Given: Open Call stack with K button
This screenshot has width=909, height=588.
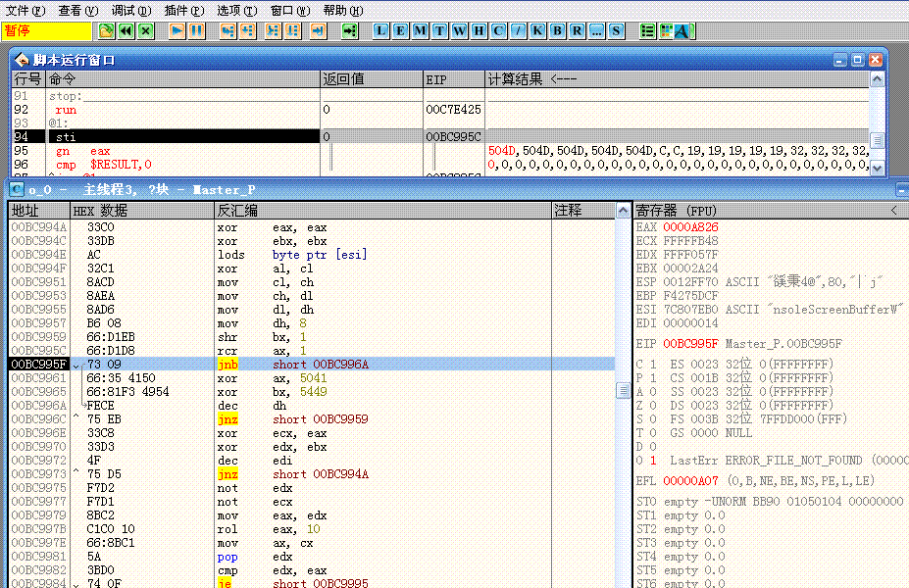Looking at the screenshot, I should click(538, 30).
